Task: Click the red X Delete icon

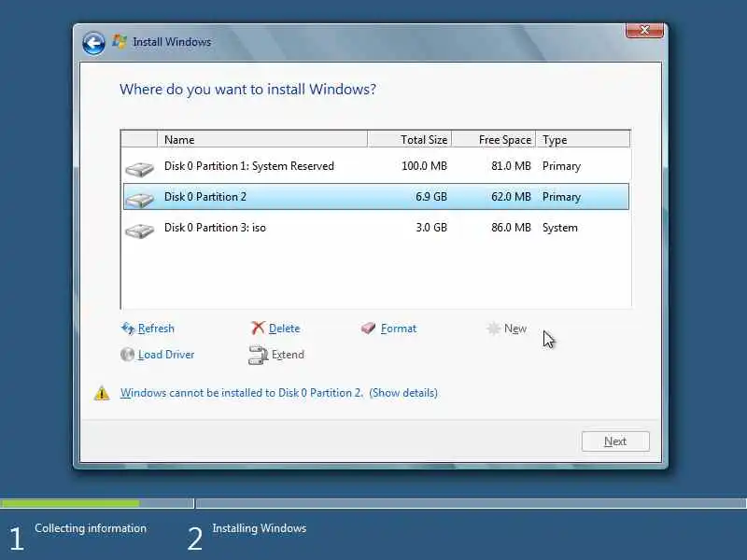Action: (258, 328)
